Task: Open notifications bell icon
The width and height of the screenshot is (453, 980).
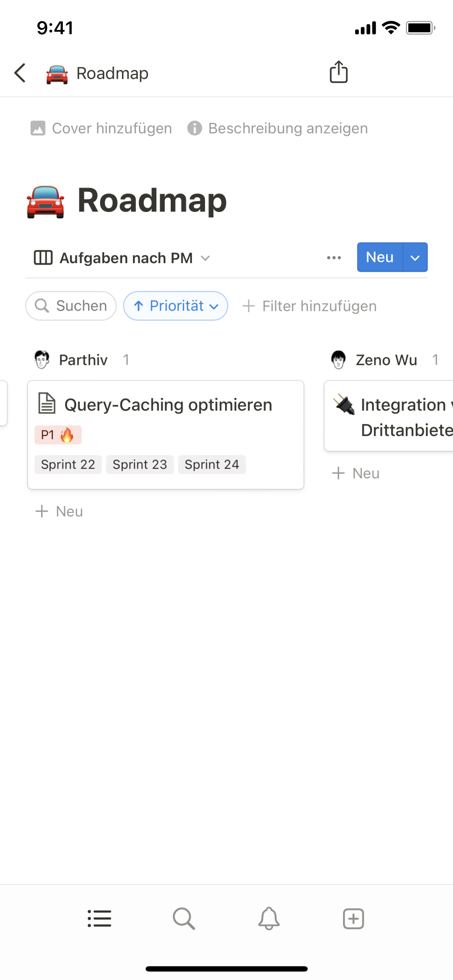Action: (x=269, y=918)
